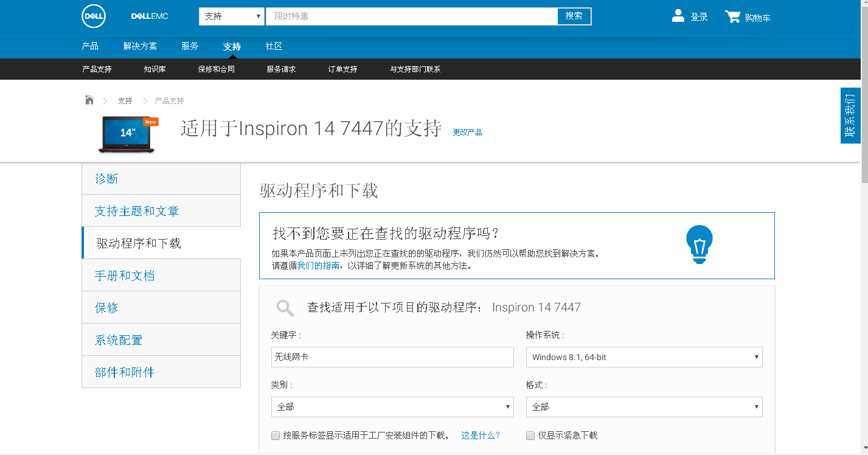
Task: Focus the top search box 限时特惠
Action: point(412,16)
